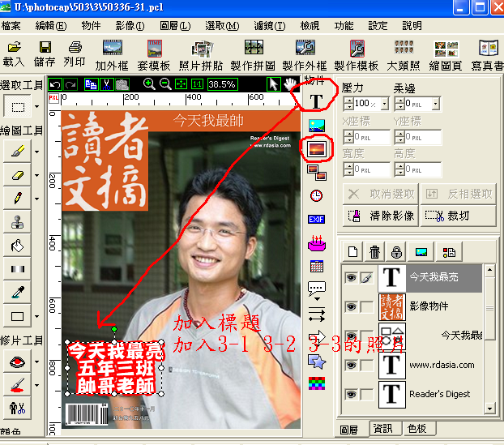This screenshot has width=504, height=445.
Task: Click the delete layer trash icon
Action: [x=375, y=251]
